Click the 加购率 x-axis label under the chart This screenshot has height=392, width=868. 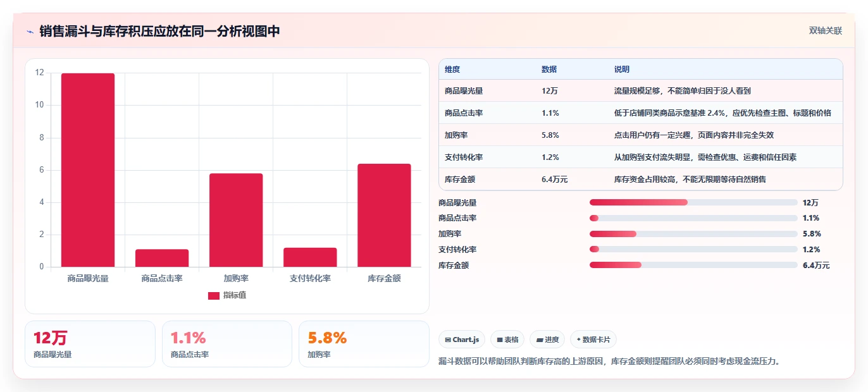click(236, 278)
